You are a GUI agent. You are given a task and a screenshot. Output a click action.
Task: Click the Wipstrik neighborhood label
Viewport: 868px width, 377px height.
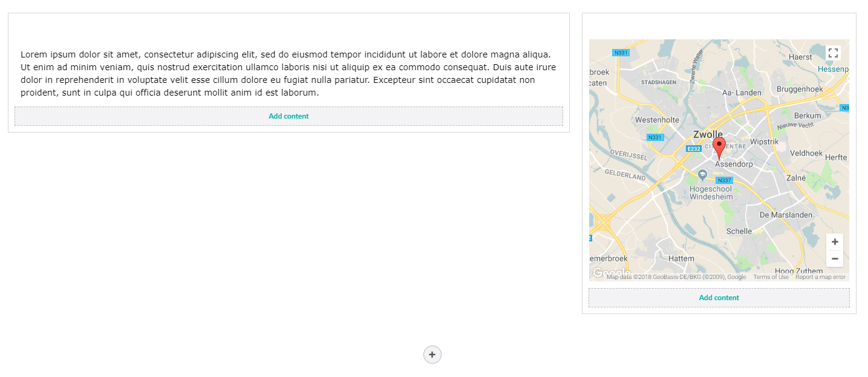[x=764, y=142]
